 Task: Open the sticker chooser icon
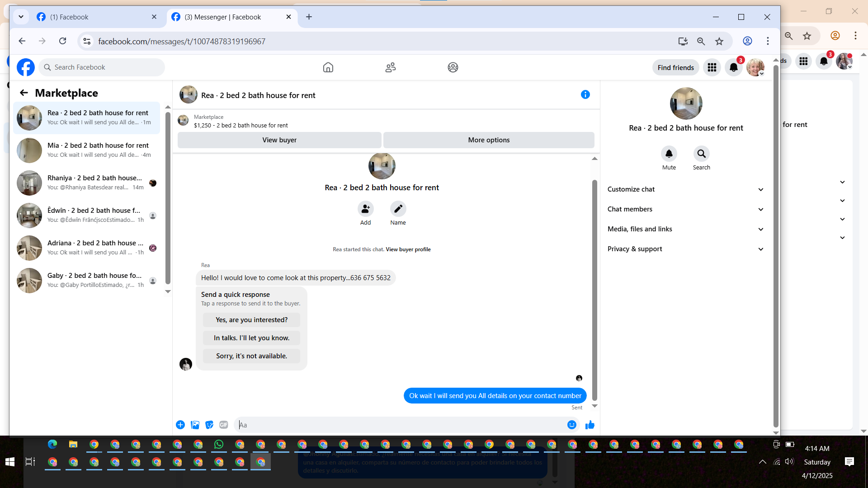(x=209, y=425)
